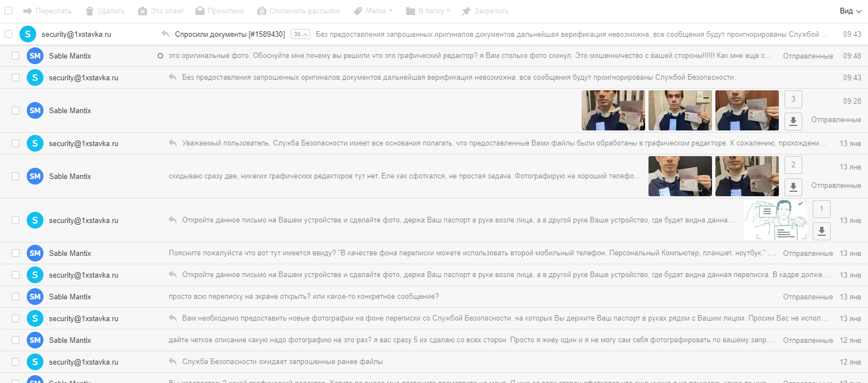Click the Forward (Переслать) arrow icon
This screenshot has height=383, width=868.
(27, 11)
